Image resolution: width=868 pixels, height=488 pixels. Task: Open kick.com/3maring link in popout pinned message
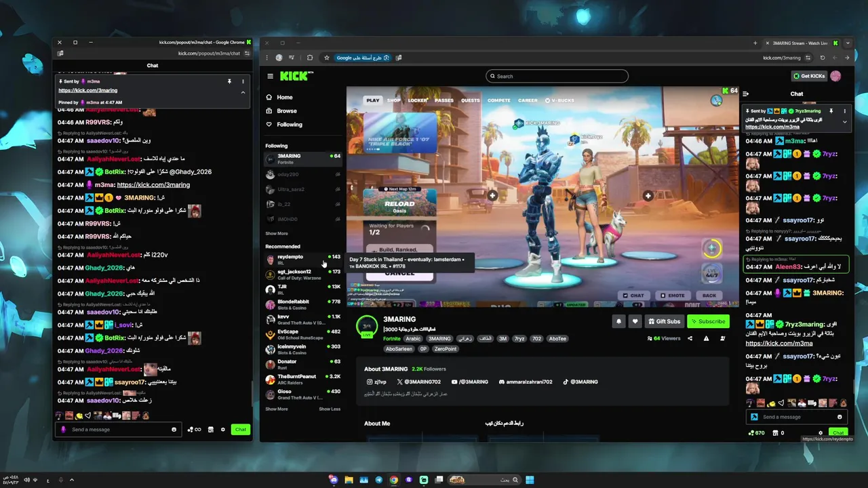[x=87, y=90]
